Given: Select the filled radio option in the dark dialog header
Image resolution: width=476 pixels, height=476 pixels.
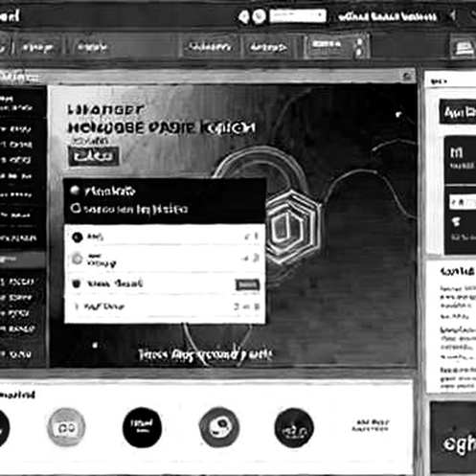Looking at the screenshot, I should (75, 191).
